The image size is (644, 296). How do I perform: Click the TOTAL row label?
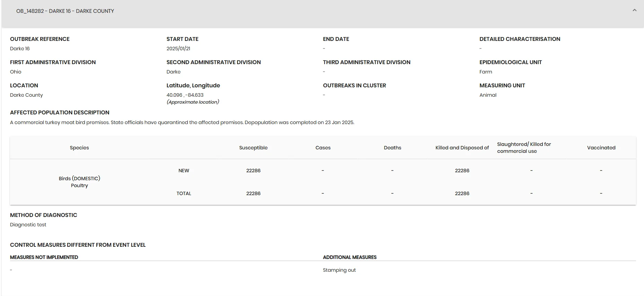(x=184, y=193)
